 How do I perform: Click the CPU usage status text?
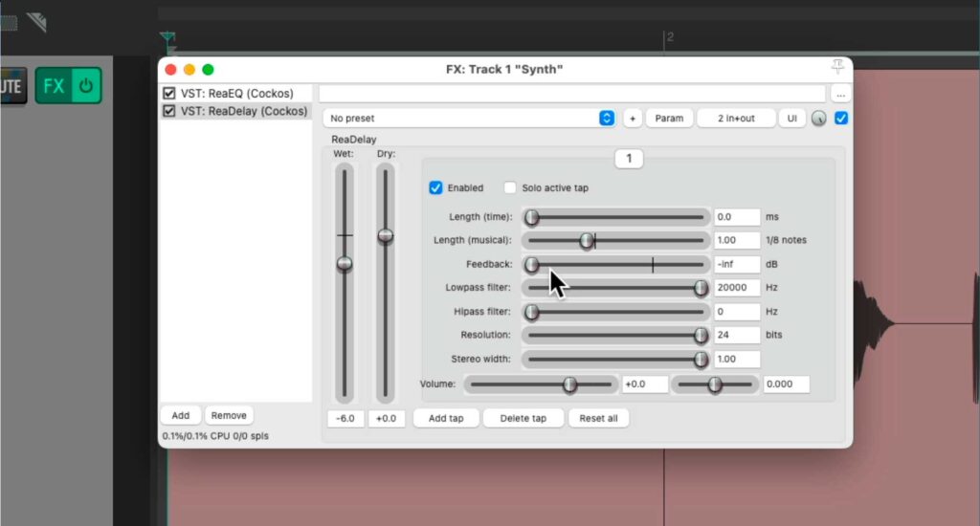click(215, 436)
